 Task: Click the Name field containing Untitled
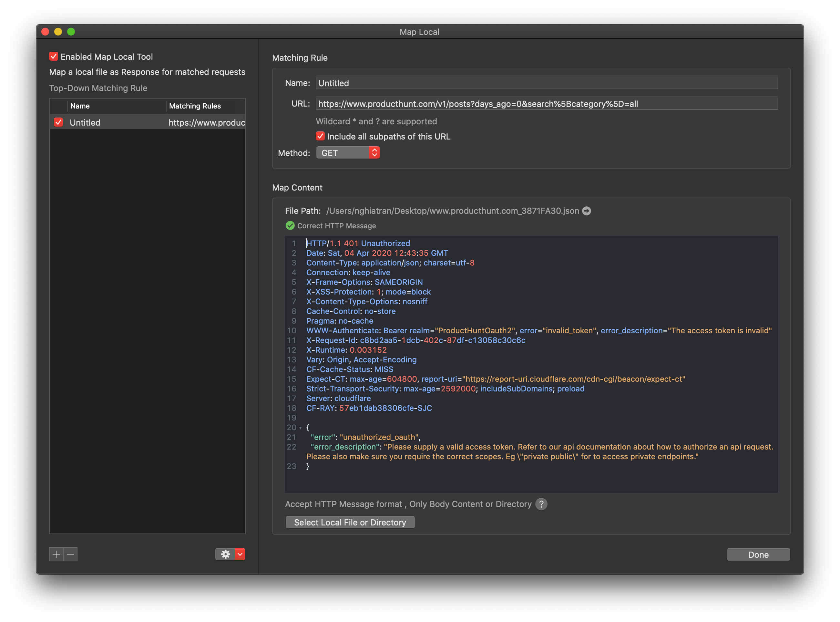click(547, 83)
